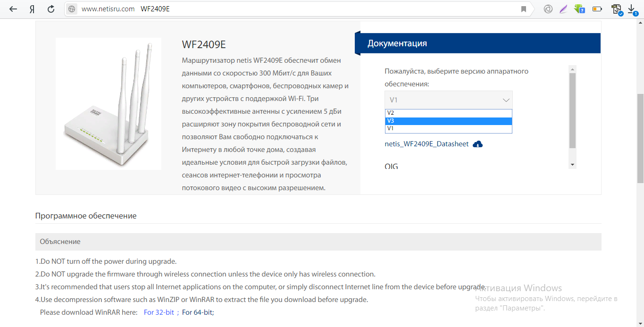
Task: Download WinRAR For 32-bit link
Action: tap(159, 312)
